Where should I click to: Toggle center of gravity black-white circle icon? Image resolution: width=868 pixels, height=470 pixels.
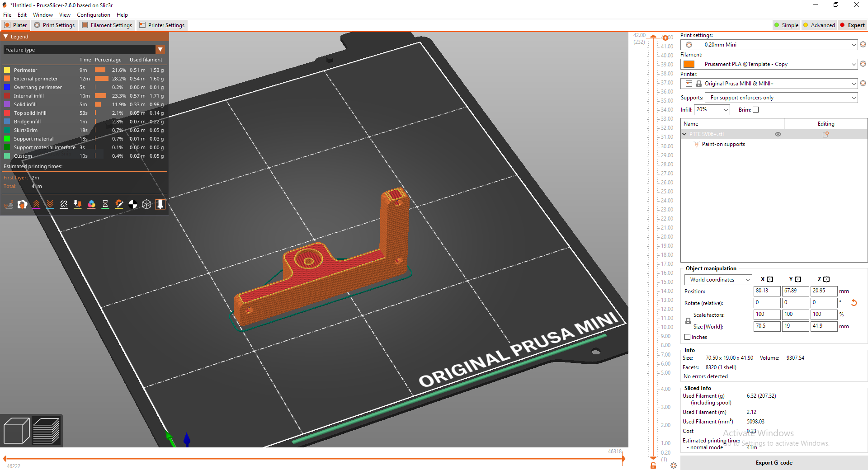133,205
